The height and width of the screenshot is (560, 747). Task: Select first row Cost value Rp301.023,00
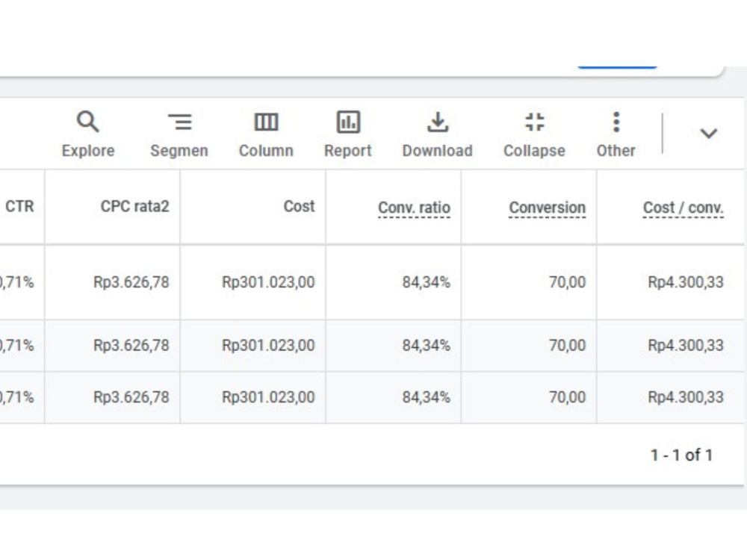pyautogui.click(x=268, y=282)
